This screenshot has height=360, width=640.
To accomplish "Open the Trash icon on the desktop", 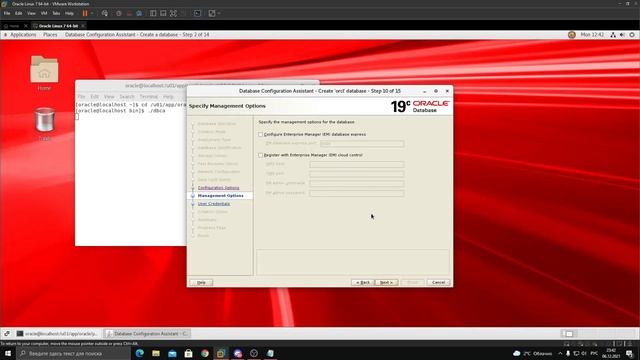I will pyautogui.click(x=44, y=124).
